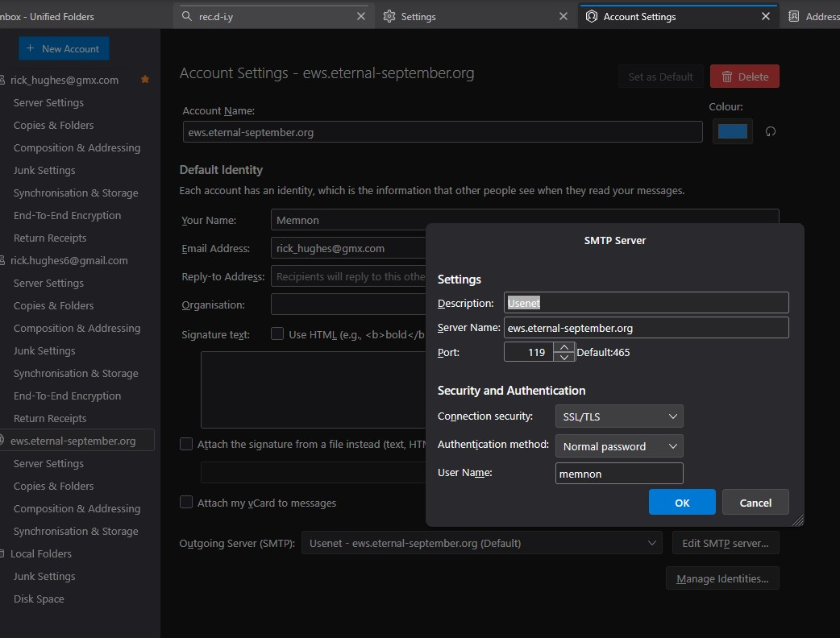Screen dimensions: 840x638
Task: Expand the Outgoing Server (SMTP) dropdown
Action: (x=481, y=544)
